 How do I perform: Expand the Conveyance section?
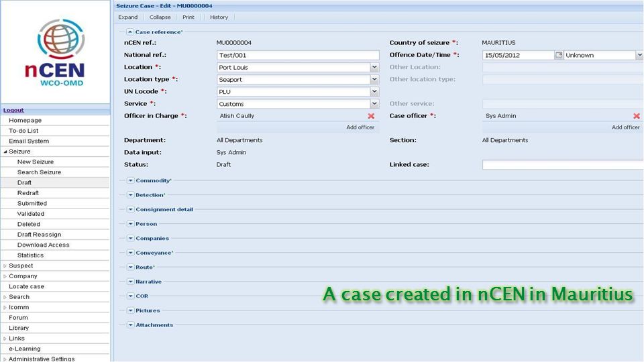(x=130, y=253)
